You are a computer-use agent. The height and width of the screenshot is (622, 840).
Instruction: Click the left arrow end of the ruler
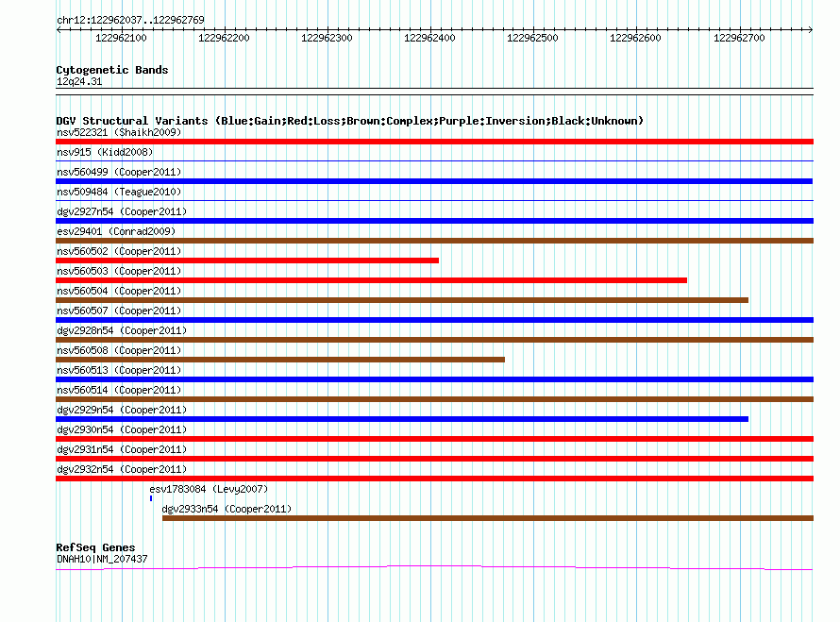59,29
